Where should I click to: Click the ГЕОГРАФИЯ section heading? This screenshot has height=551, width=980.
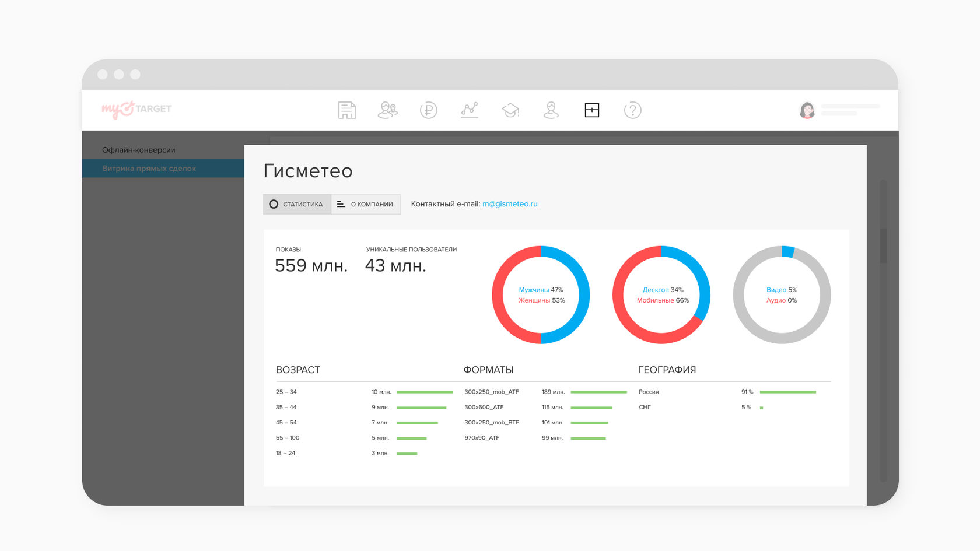667,370
